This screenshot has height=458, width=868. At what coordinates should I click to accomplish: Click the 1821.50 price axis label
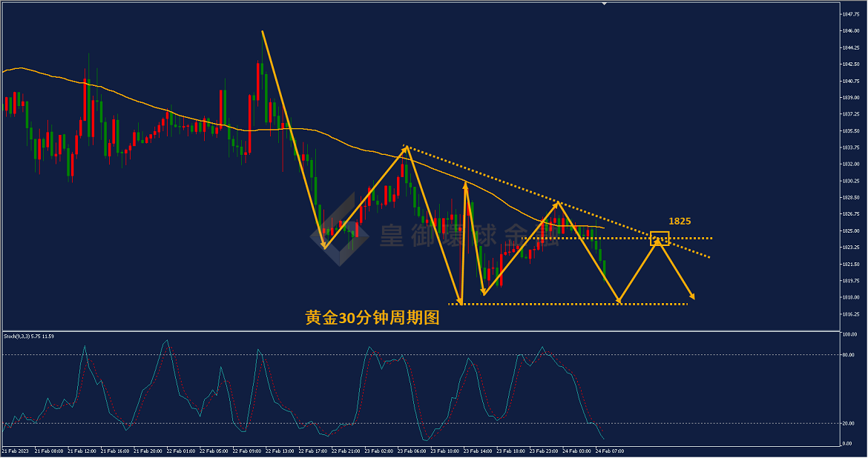pyautogui.click(x=852, y=265)
